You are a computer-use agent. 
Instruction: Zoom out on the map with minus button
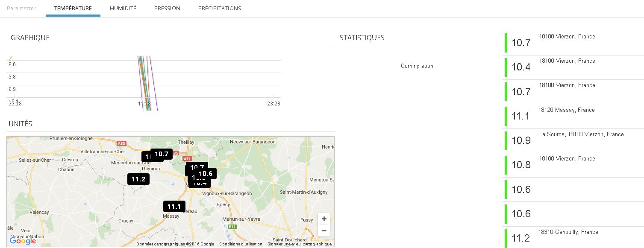click(324, 231)
